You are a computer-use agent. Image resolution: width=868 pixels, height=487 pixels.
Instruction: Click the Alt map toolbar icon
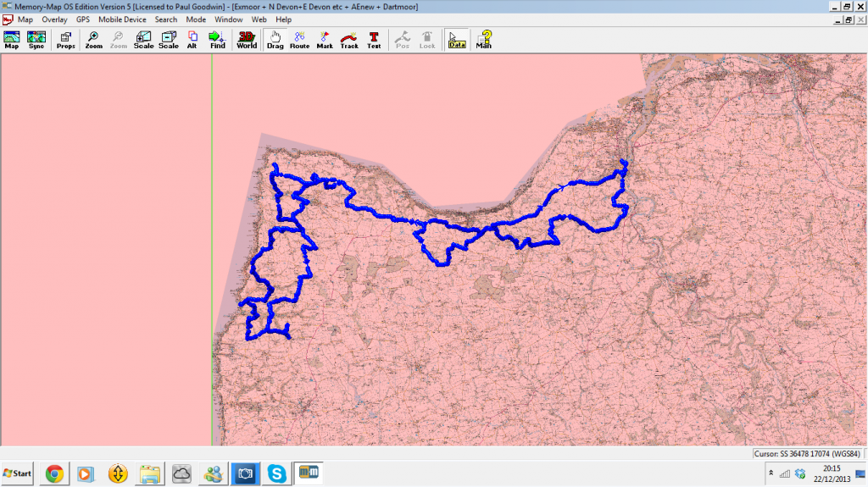click(x=192, y=40)
